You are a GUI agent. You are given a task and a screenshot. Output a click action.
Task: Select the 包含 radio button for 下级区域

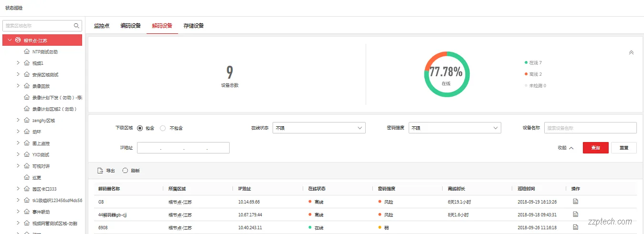[x=140, y=128]
